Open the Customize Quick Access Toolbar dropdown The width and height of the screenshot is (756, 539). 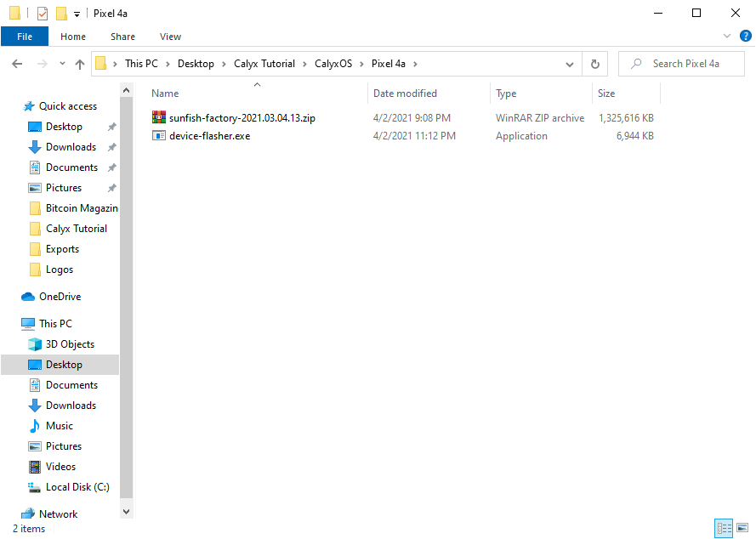coord(77,14)
